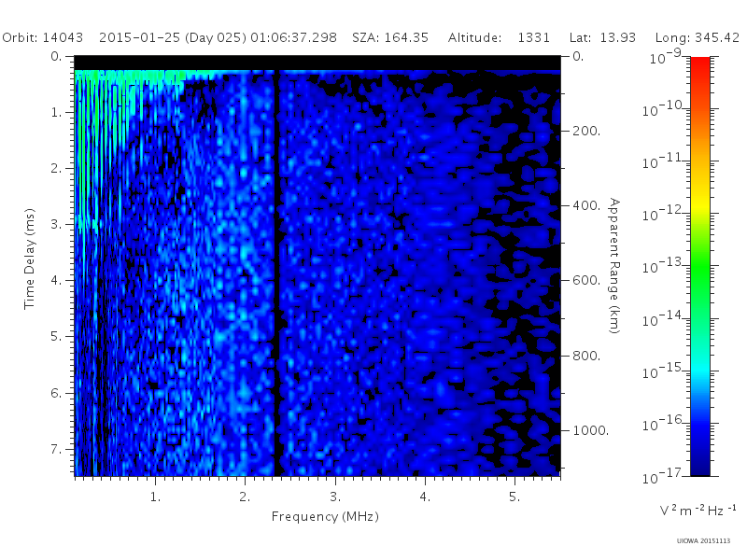Click the 'Altitude: 1331' header text
Viewport: 747px width, 560px height.
pos(499,37)
